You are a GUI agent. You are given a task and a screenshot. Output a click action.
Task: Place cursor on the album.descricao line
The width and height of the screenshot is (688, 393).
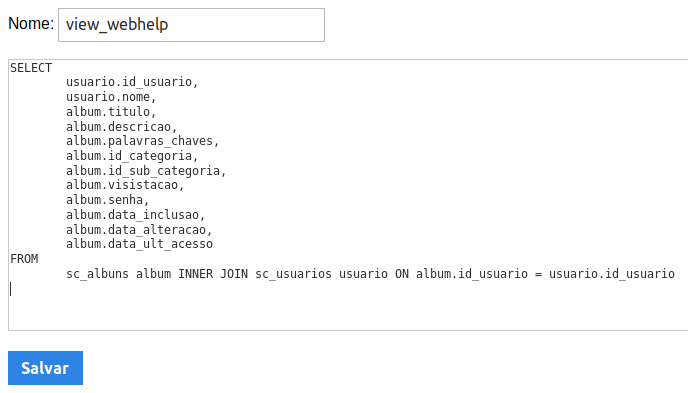click(x=122, y=126)
